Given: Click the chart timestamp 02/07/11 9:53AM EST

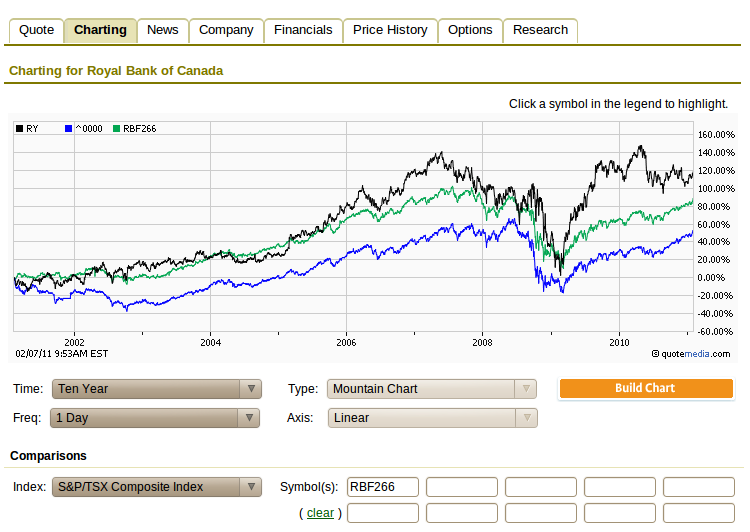Looking at the screenshot, I should (62, 354).
